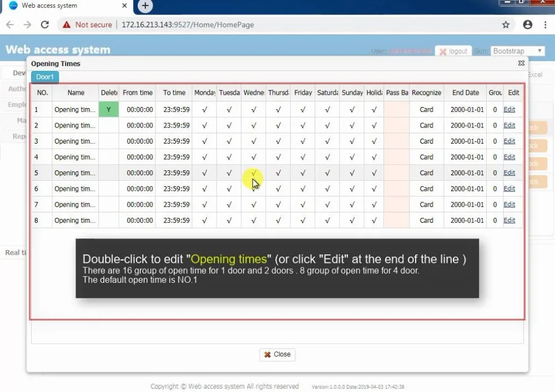Viewport: 555px width, 392px height.
Task: Open the Bootstrap skin dropdown
Action: [x=517, y=51]
